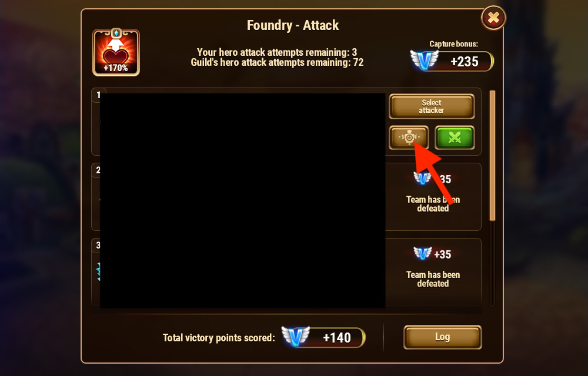This screenshot has height=376, width=588.
Task: Click the +170% heart buff icon
Action: 116,52
